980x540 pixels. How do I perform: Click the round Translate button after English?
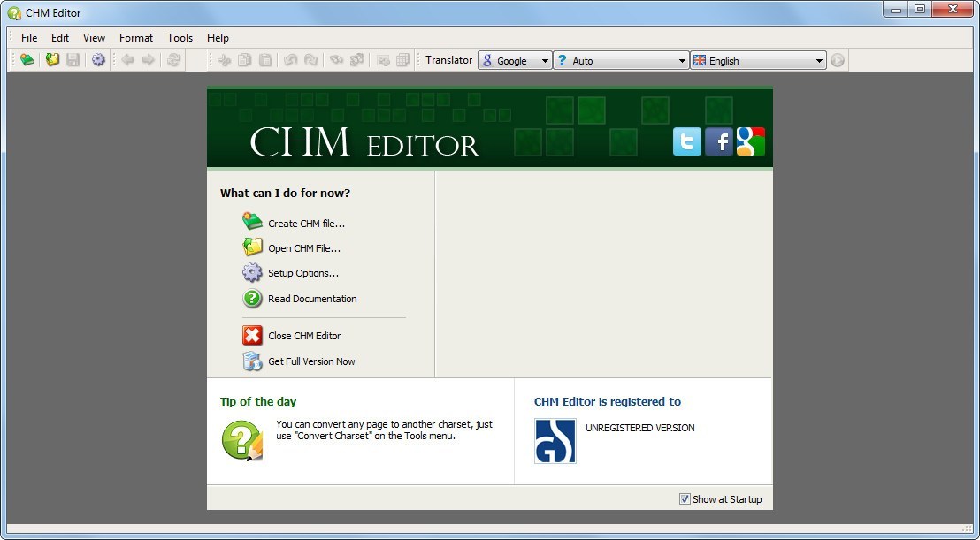tap(838, 61)
